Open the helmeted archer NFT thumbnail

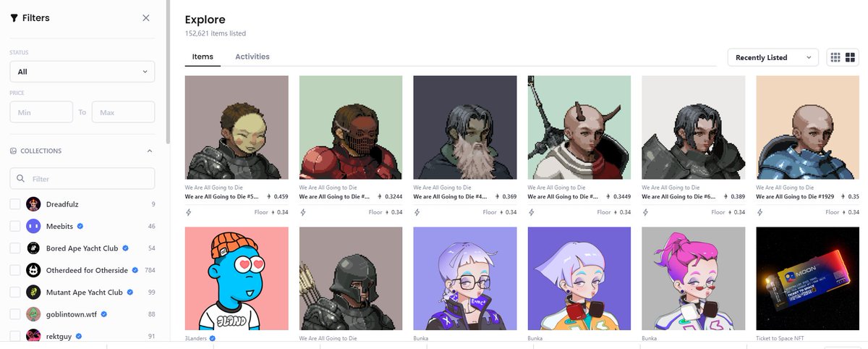click(351, 279)
